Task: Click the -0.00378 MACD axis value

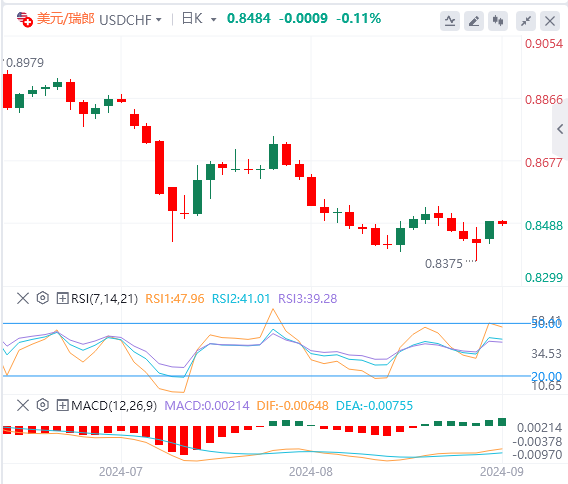Action: [537, 442]
